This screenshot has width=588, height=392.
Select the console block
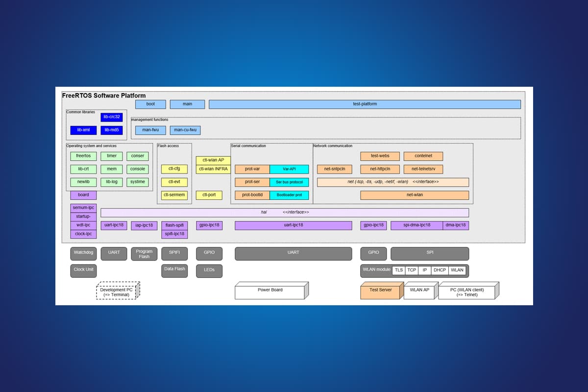pos(138,169)
